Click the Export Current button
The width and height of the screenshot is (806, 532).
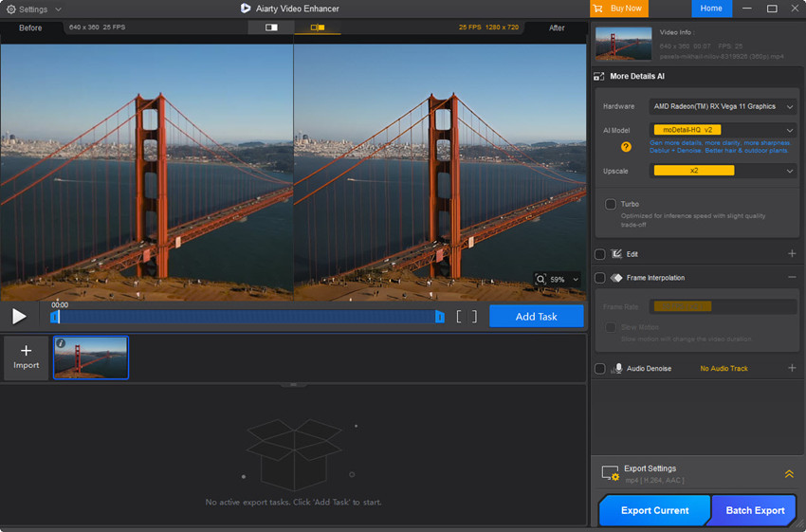[x=654, y=510]
